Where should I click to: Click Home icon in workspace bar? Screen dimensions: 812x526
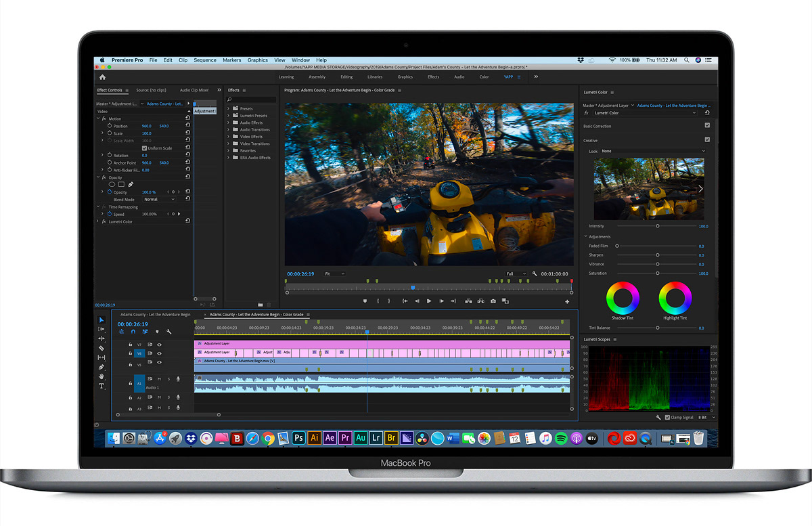tap(102, 77)
